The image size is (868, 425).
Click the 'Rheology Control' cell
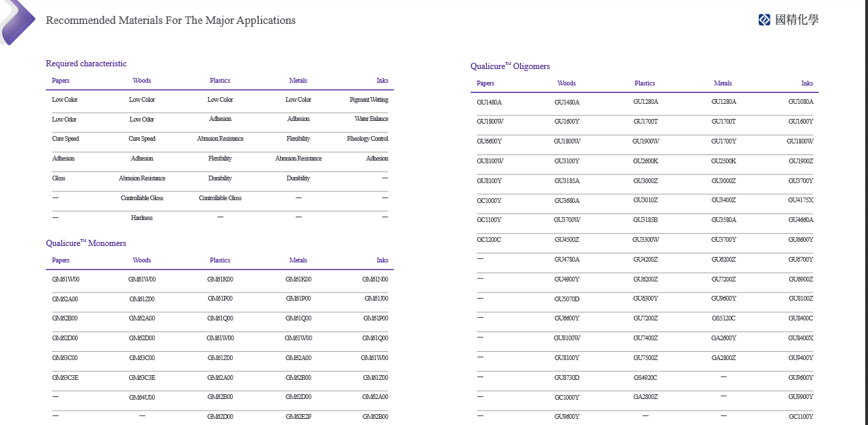367,139
